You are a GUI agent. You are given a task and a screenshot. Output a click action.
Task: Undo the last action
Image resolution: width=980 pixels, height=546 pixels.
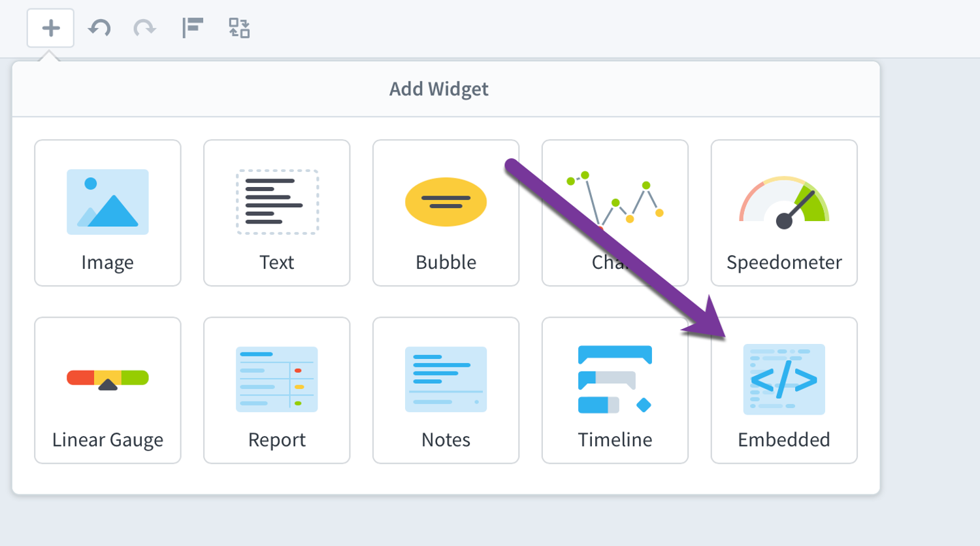pyautogui.click(x=99, y=28)
